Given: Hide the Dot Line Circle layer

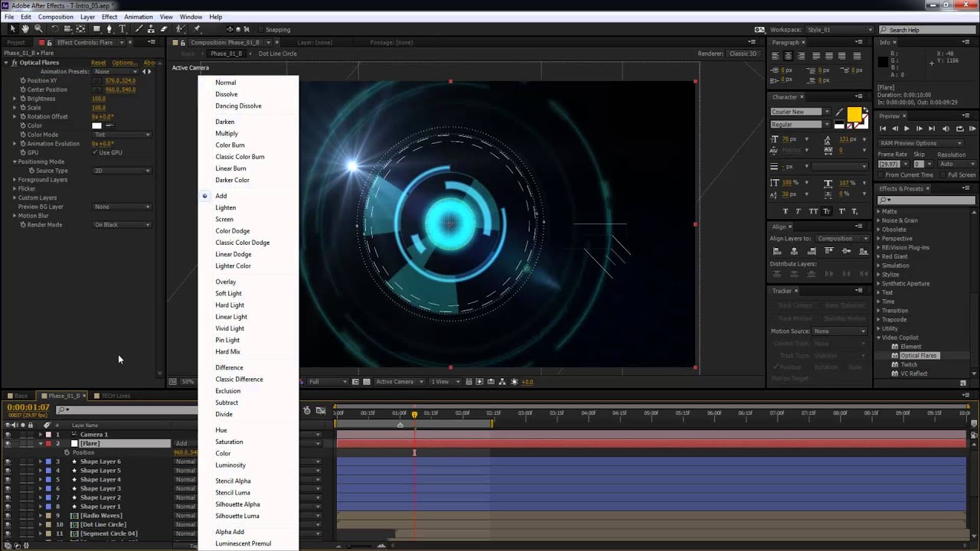Looking at the screenshot, I should point(8,525).
